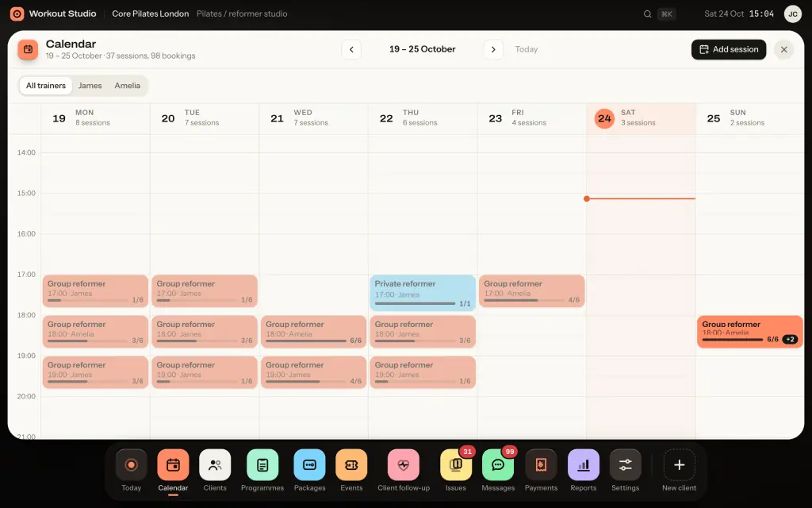Select Sunday 25 day header
Image resolution: width=812 pixels, height=508 pixels.
(750, 118)
